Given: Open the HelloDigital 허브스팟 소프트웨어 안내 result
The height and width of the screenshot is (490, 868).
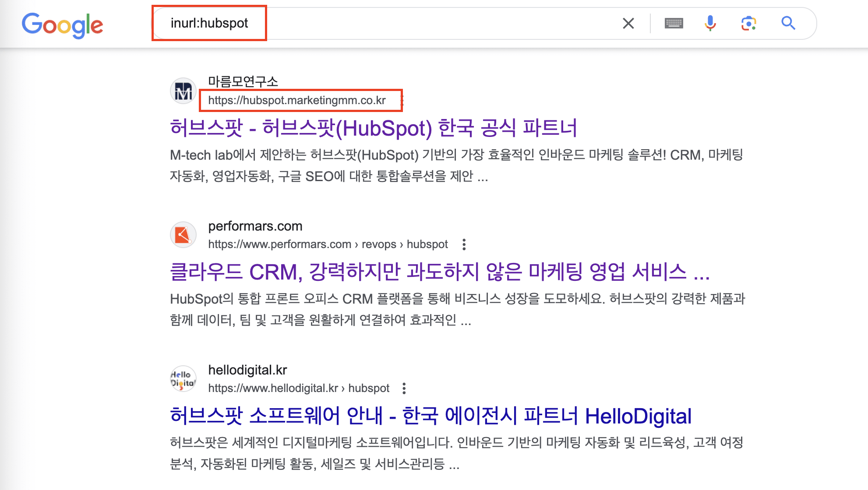Looking at the screenshot, I should [x=431, y=416].
